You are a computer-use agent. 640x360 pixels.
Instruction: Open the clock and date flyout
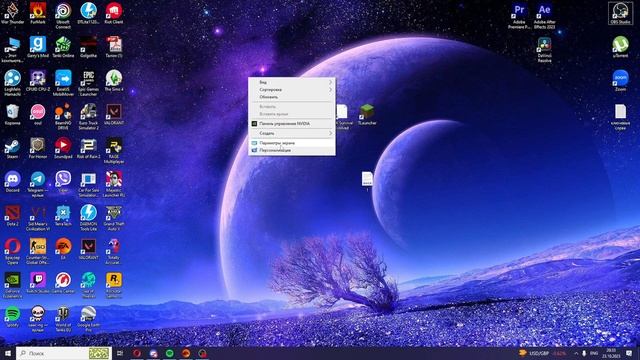tap(611, 353)
